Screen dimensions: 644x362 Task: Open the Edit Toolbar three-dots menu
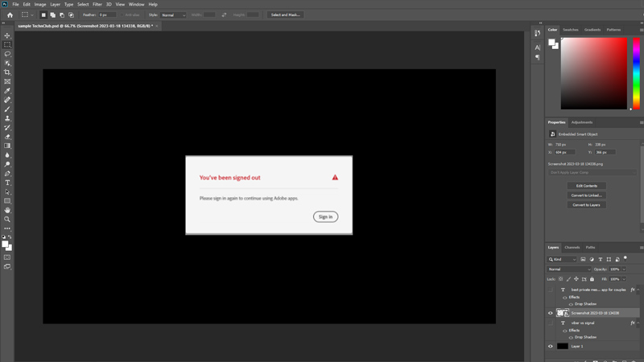tap(7, 228)
